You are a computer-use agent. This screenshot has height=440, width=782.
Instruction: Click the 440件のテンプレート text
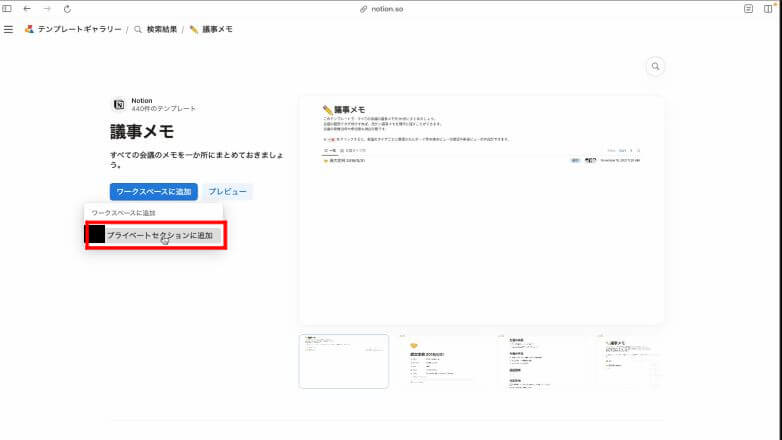164,108
